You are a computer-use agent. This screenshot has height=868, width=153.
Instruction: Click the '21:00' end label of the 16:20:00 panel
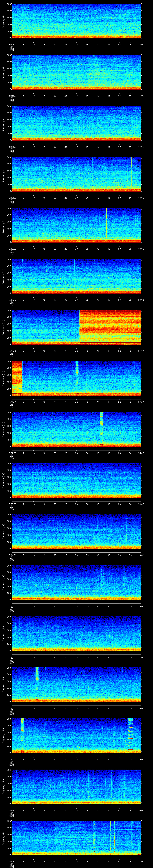[x=141, y=351]
